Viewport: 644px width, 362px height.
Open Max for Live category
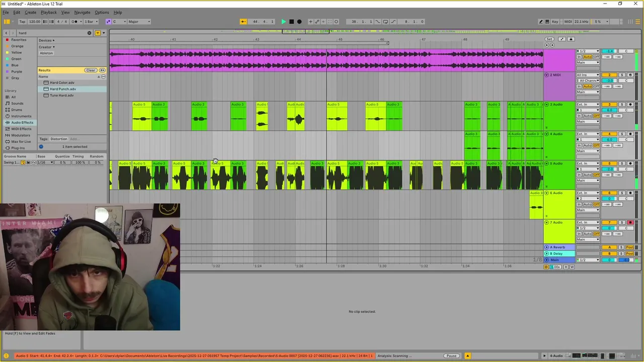[21, 141]
